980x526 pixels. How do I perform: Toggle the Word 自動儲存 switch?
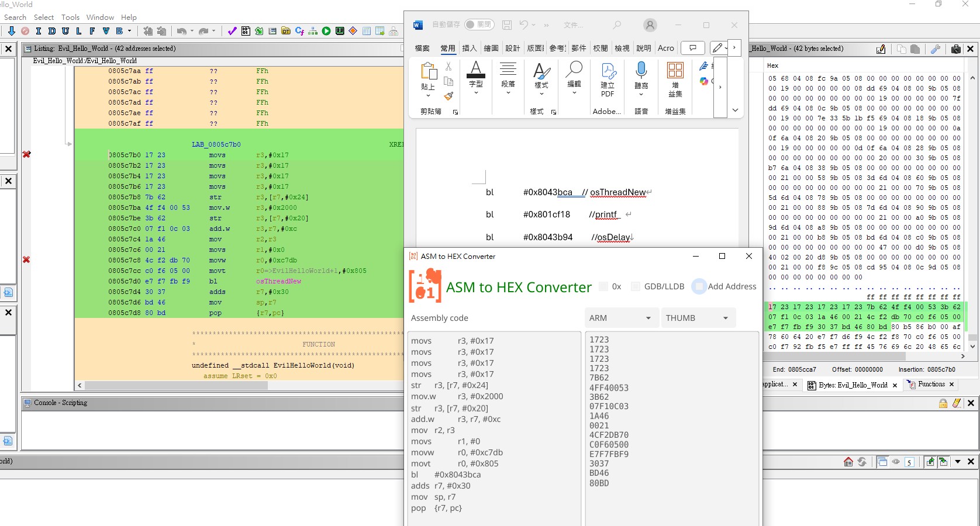coord(479,25)
